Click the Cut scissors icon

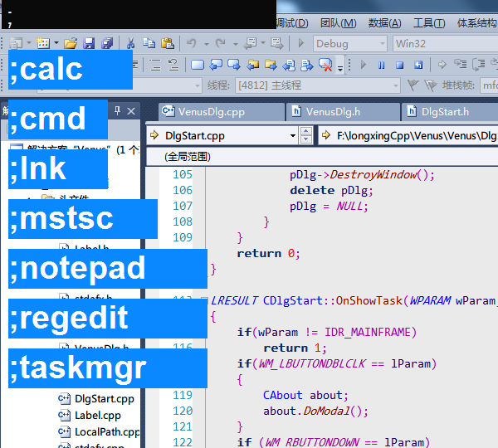coord(130,43)
